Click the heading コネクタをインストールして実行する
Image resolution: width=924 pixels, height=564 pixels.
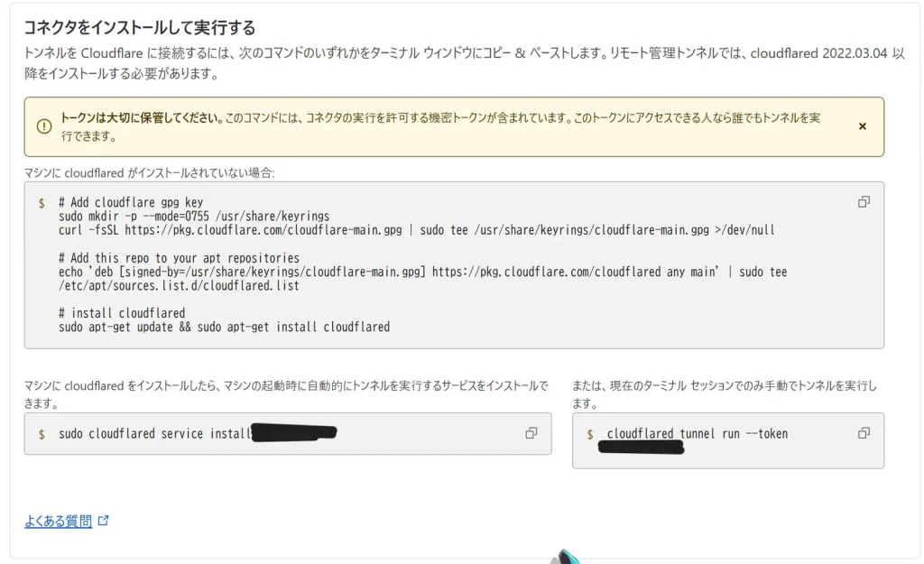[x=140, y=28]
